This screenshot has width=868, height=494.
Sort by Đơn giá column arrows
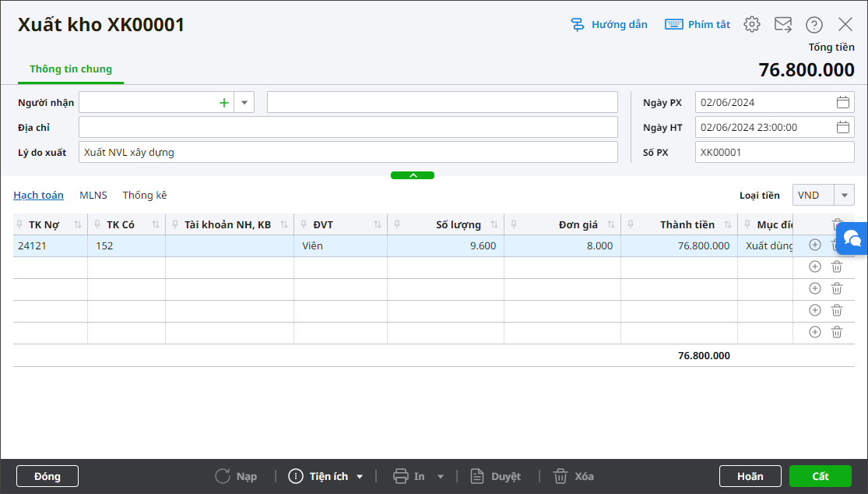tap(611, 224)
